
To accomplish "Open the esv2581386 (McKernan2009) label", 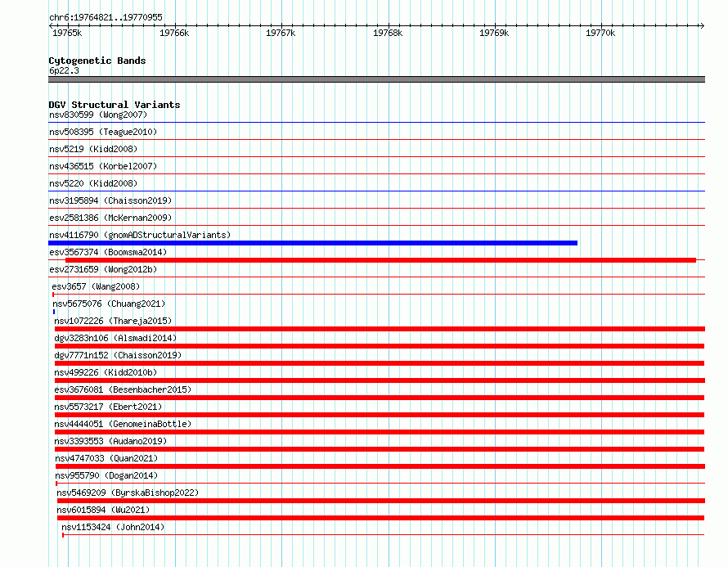I will click(110, 218).
